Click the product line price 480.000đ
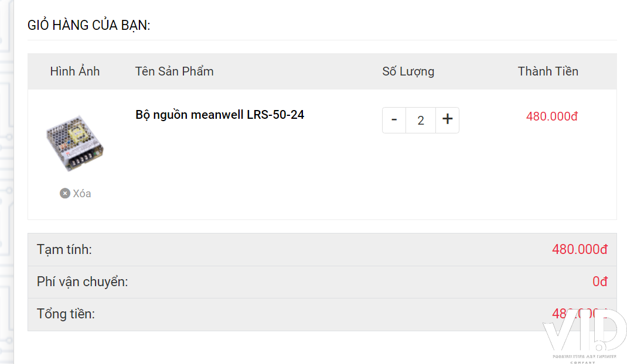 (x=552, y=116)
